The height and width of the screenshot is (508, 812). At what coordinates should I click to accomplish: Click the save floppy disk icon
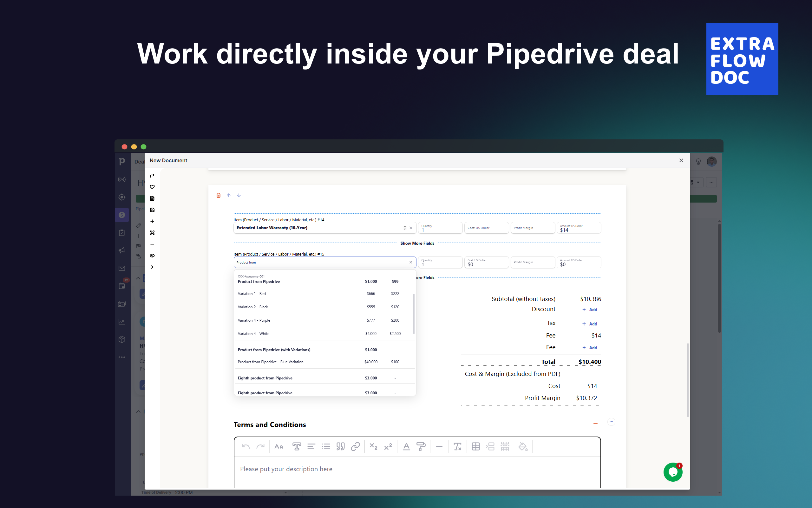(152, 210)
